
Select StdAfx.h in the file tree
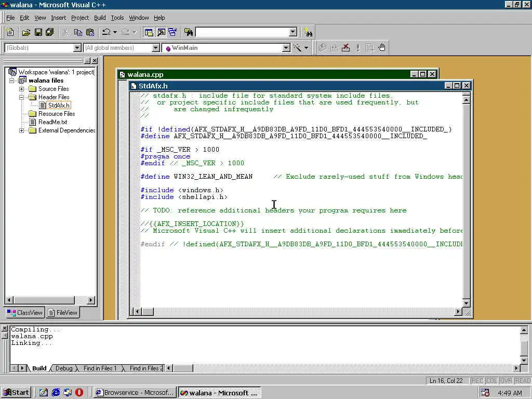coord(59,105)
